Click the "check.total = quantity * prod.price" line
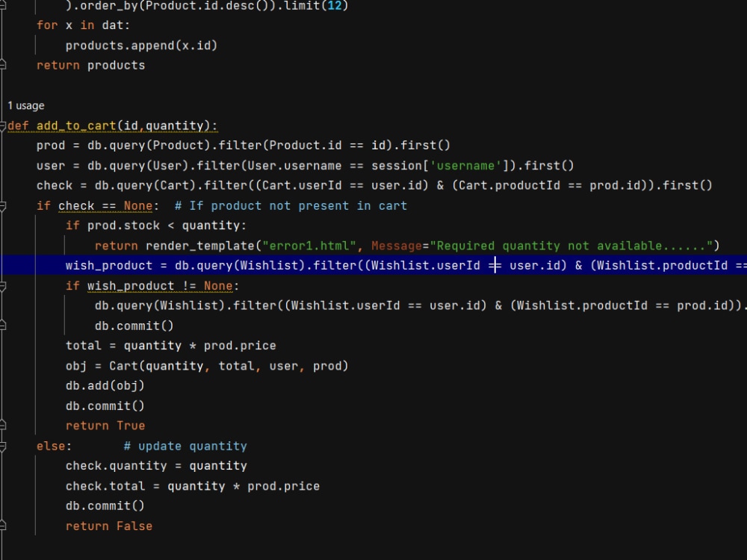 click(193, 486)
